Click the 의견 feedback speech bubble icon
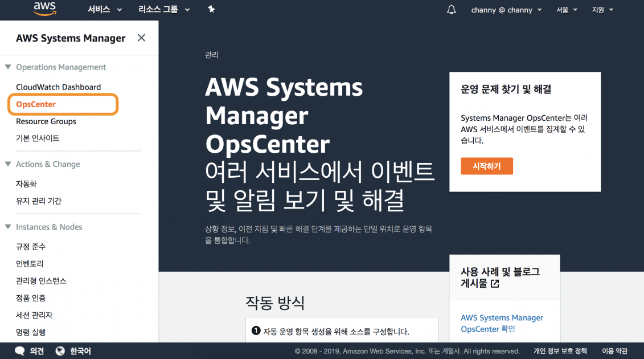Image resolution: width=644 pixels, height=359 pixels. (19, 350)
